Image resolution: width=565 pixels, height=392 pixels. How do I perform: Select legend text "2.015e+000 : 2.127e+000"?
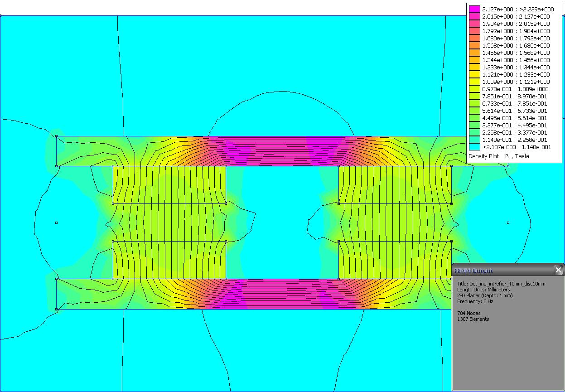516,16
